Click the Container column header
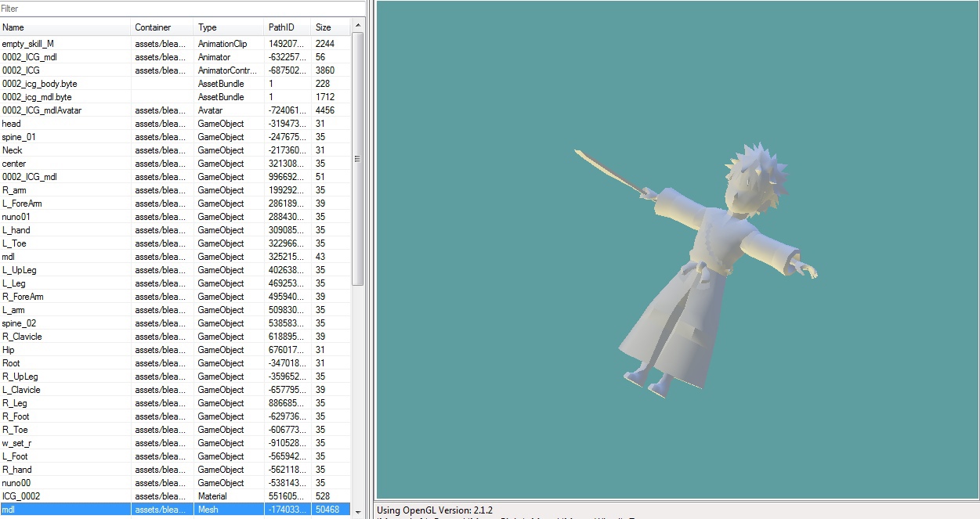Screen dimensions: 980x519 [162, 27]
